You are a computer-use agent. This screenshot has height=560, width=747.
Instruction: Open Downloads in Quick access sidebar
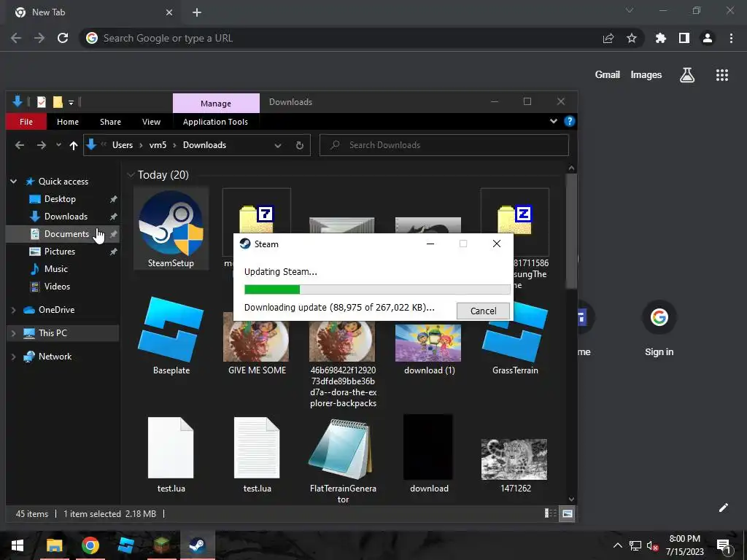[66, 217]
